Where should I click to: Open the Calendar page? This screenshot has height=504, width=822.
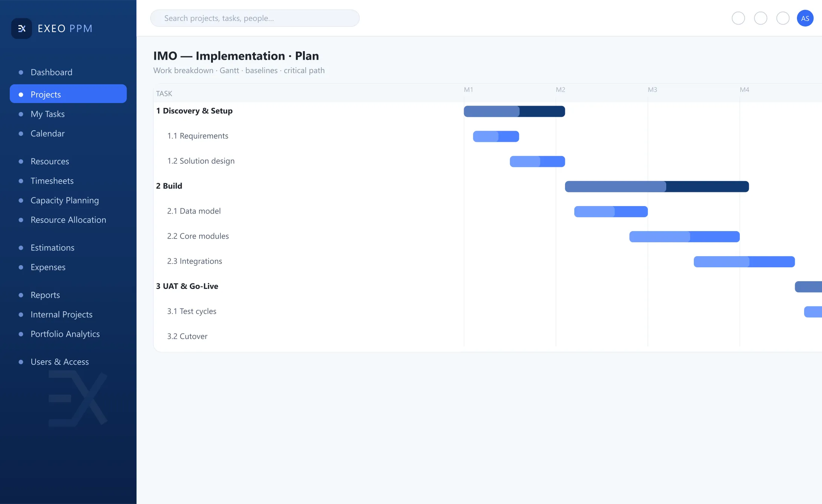point(68,134)
